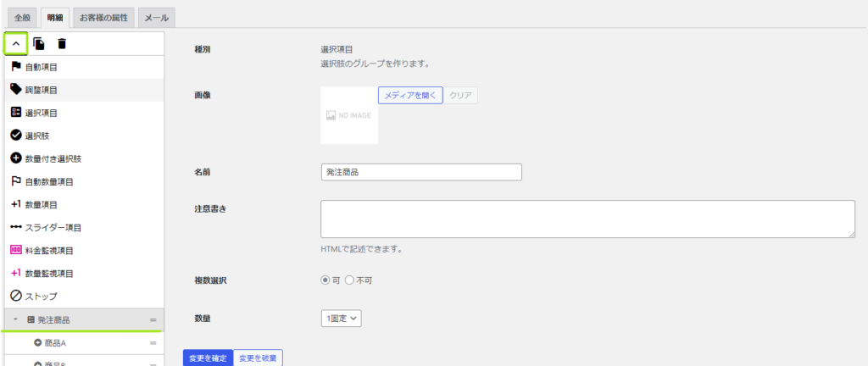Image resolution: width=868 pixels, height=366 pixels.
Task: Select the 選択肢 checkmark icon
Action: pos(15,136)
